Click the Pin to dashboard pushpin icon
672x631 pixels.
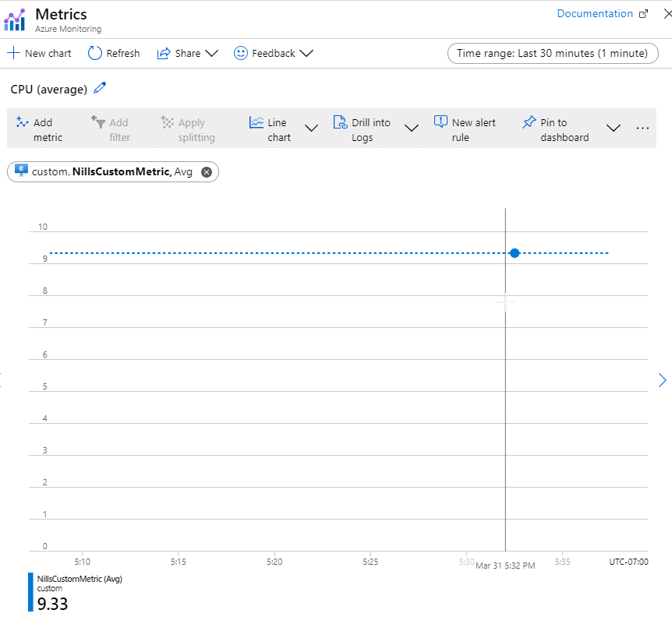(529, 122)
